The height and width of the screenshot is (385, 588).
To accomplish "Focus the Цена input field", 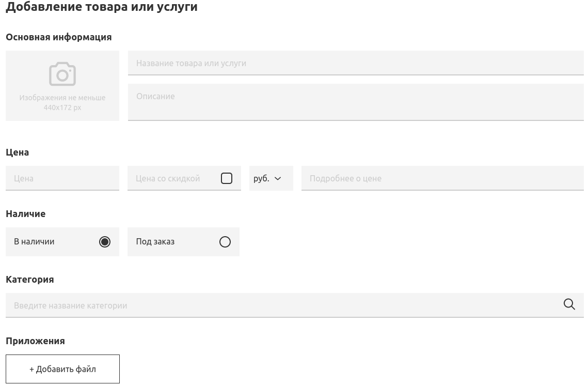I will pyautogui.click(x=62, y=178).
